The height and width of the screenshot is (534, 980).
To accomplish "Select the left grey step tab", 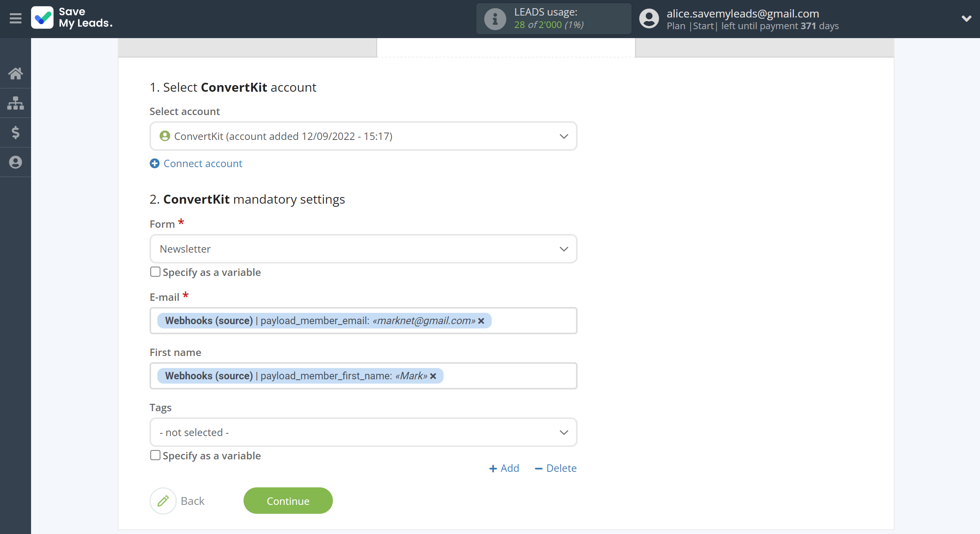I will pos(247,47).
